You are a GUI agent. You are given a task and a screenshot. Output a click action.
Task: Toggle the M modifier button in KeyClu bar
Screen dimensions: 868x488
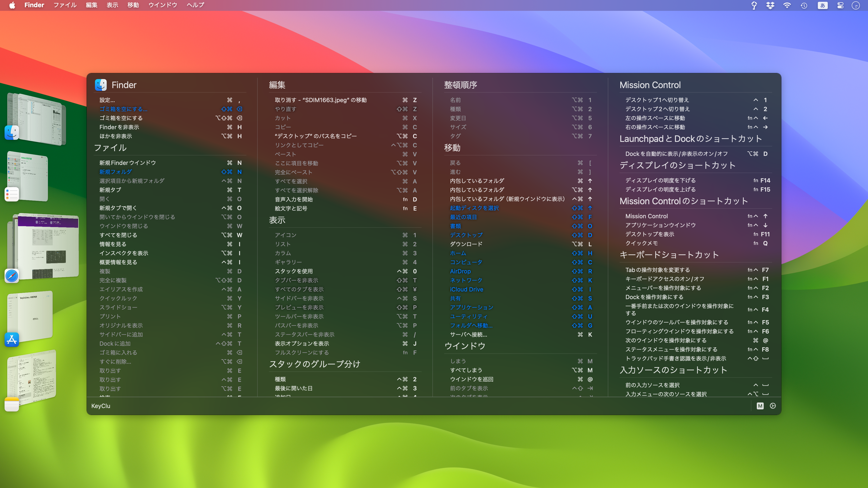click(x=760, y=406)
